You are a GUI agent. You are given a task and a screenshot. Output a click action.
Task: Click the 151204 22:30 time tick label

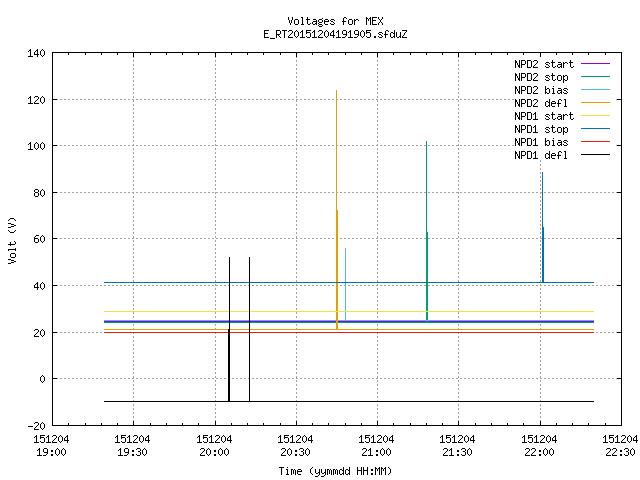620,446
